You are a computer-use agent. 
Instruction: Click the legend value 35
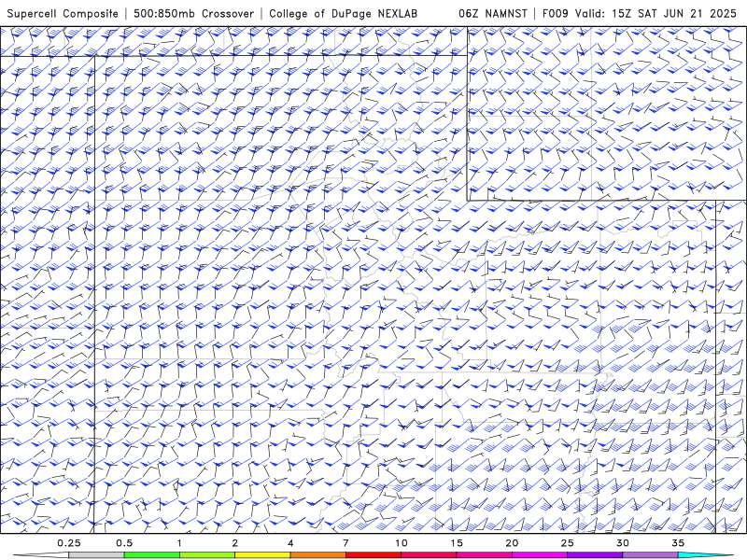[679, 543]
